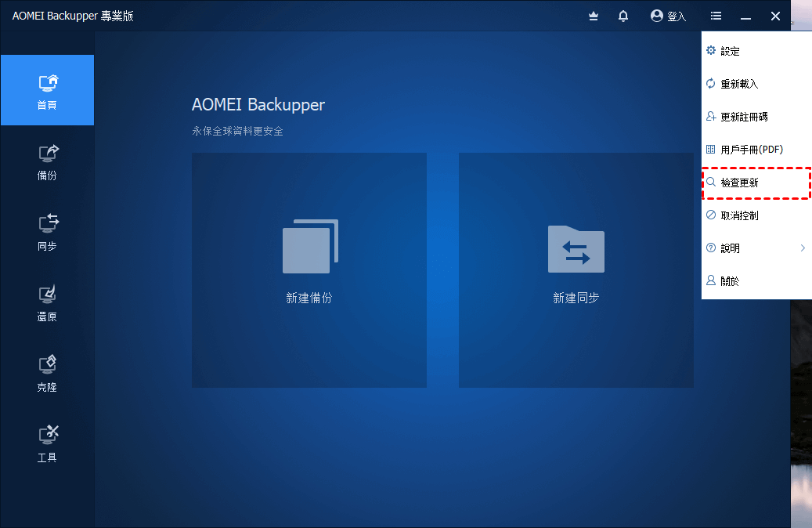Click the stacked-squares icon in 新建備份 card
The image size is (812, 528).
310,246
